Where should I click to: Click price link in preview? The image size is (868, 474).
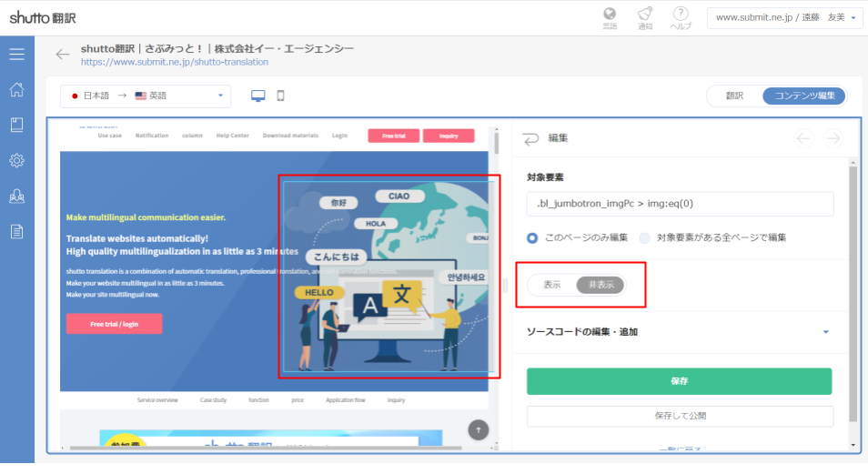tap(298, 399)
